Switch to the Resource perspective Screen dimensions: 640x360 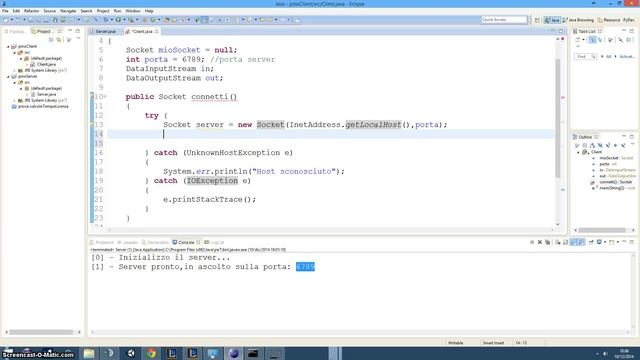609,20
